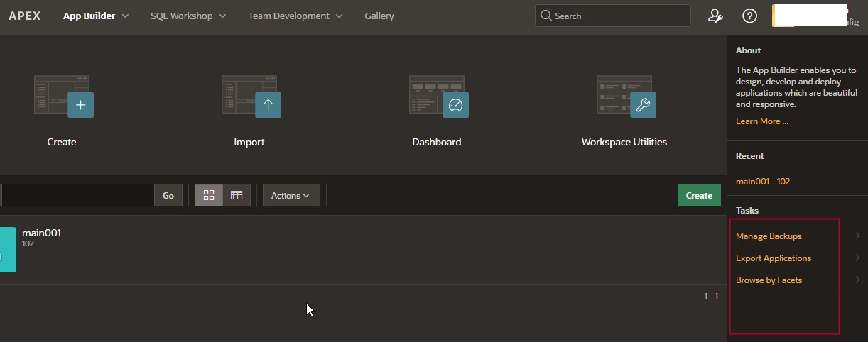Click the Tasks heading
The width and height of the screenshot is (868, 342).
click(747, 211)
